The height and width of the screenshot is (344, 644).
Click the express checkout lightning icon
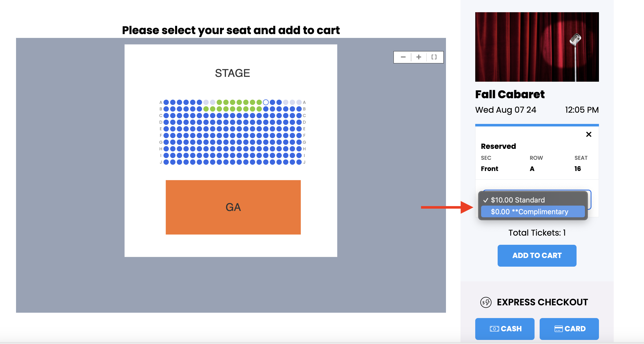pos(486,302)
